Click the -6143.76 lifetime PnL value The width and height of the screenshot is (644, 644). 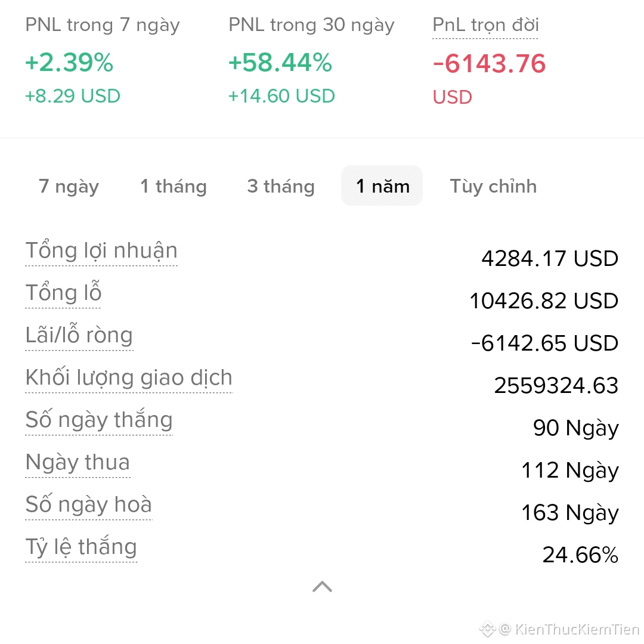coord(489,64)
